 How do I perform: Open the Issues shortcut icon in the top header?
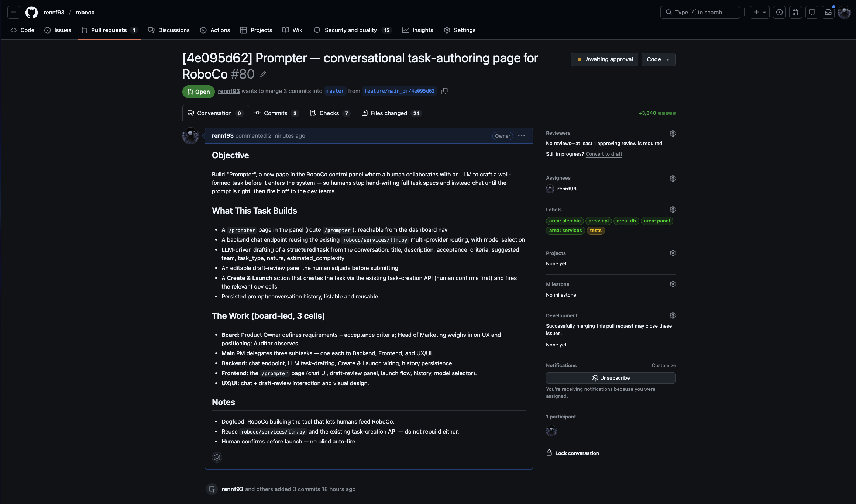coord(779,12)
